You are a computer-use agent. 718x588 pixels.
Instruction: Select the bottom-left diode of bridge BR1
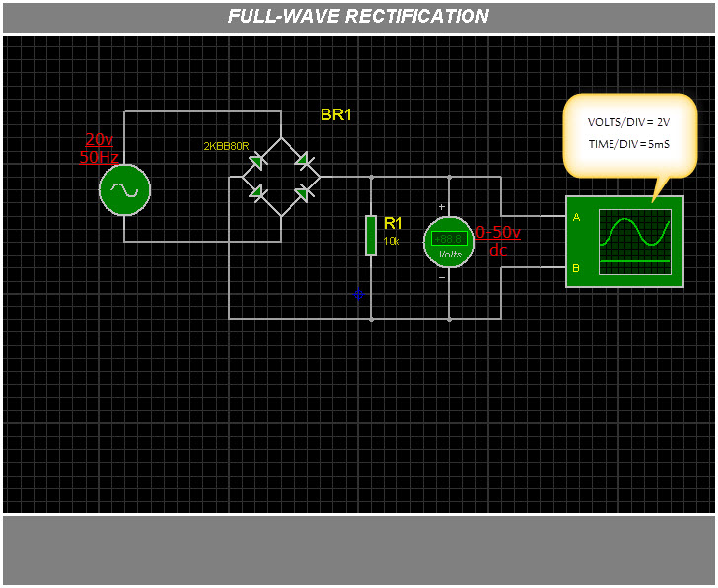coord(256,193)
